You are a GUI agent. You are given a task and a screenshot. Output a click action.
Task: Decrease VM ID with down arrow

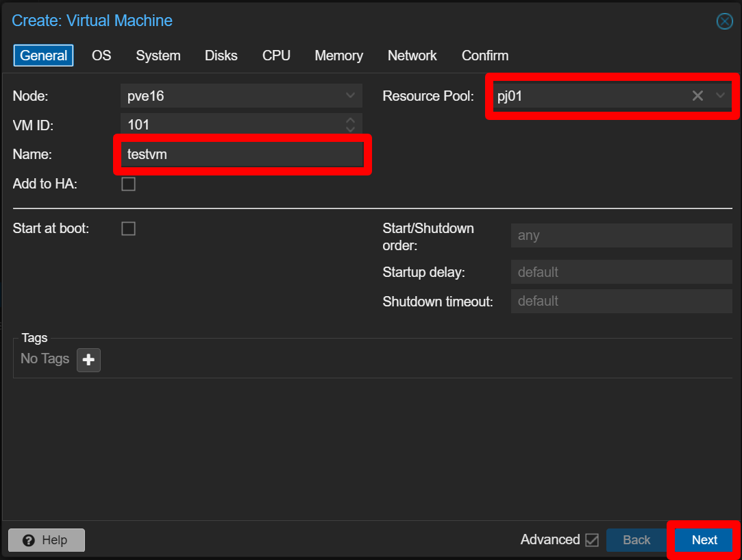coord(350,129)
